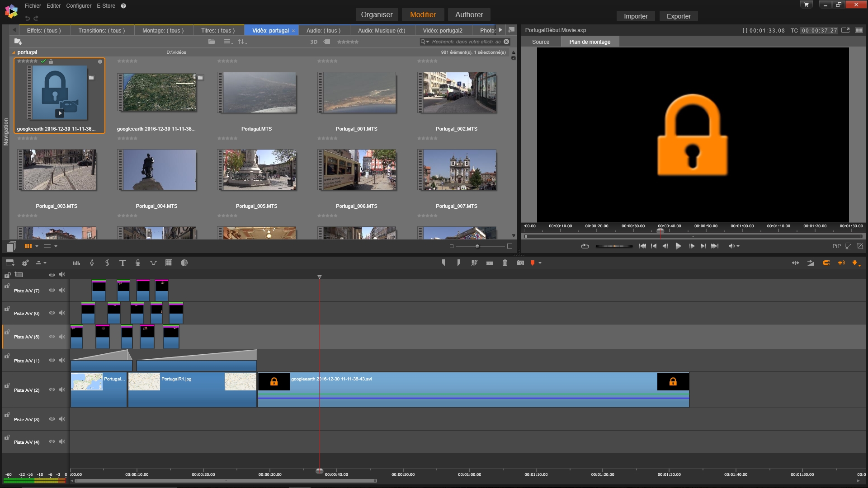
Task: Switch to the Source preview tab
Action: (541, 42)
